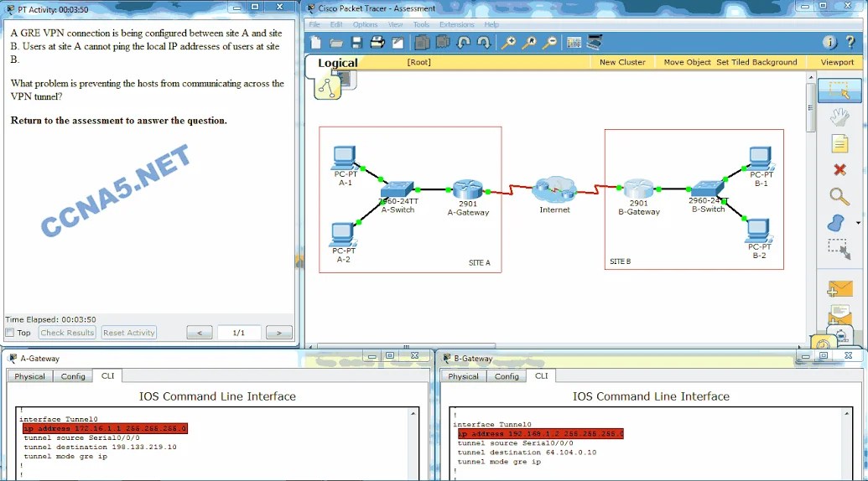The height and width of the screenshot is (481, 868).
Task: Switch to CLI tab in B-Gateway window
Action: (x=542, y=375)
